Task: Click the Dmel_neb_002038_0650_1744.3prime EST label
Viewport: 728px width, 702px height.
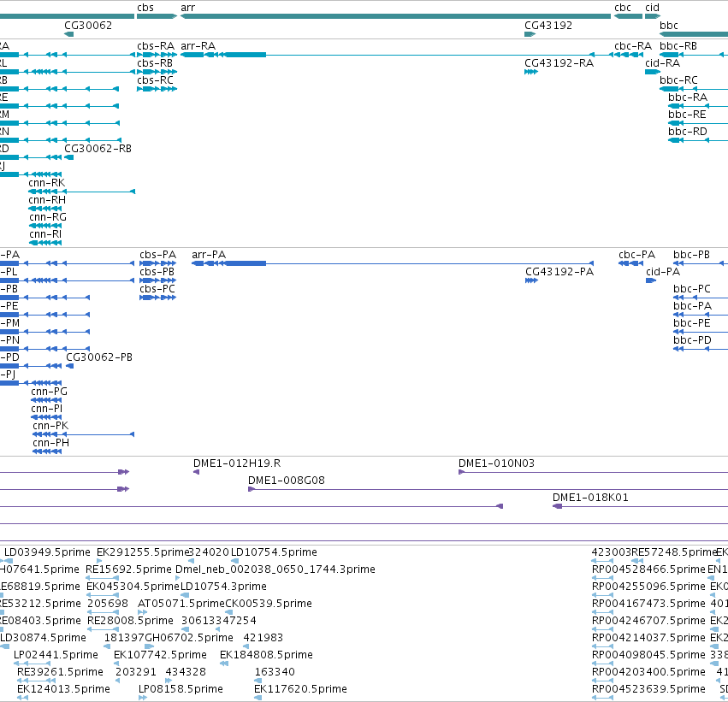Action: 275,569
